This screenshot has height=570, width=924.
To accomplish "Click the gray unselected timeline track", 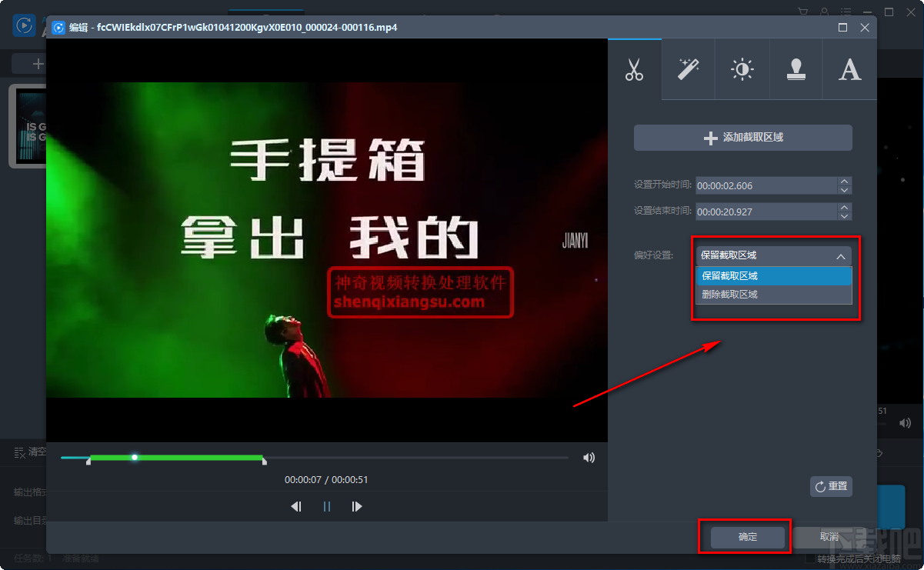I will pos(417,458).
